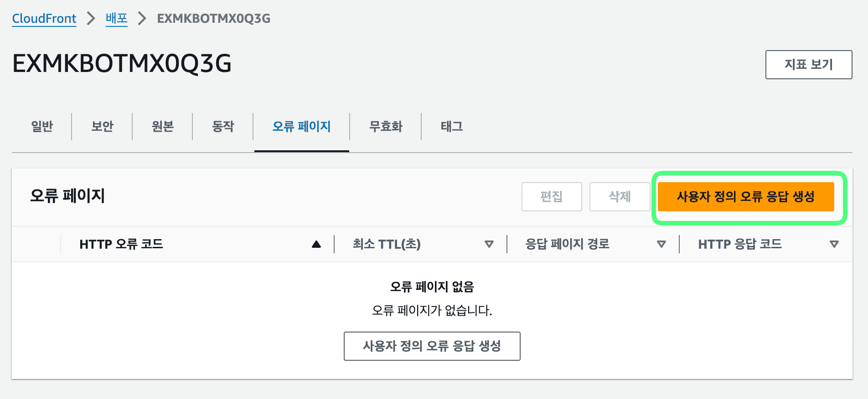The width and height of the screenshot is (868, 399).
Task: Sort ascending by HTTP 오류 코드 arrow
Action: tap(316, 245)
